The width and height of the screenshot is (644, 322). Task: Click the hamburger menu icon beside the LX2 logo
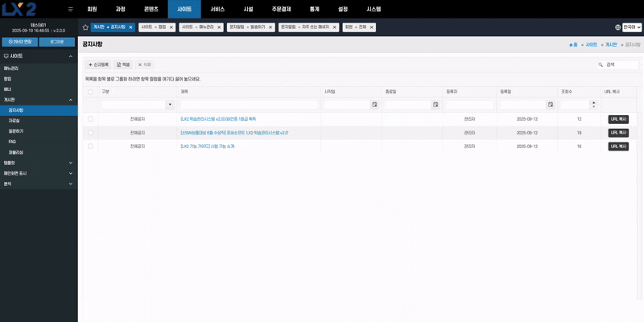click(71, 9)
